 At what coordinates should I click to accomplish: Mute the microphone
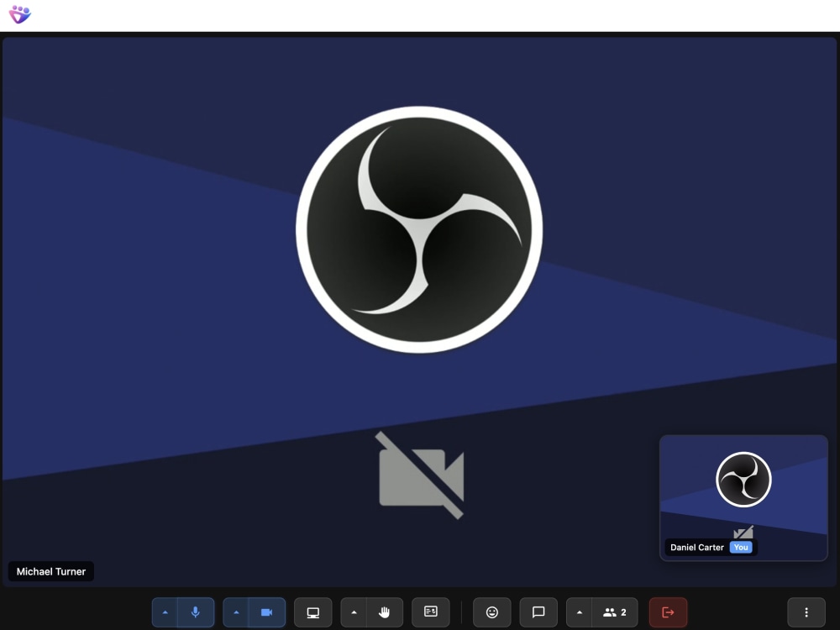(x=196, y=612)
